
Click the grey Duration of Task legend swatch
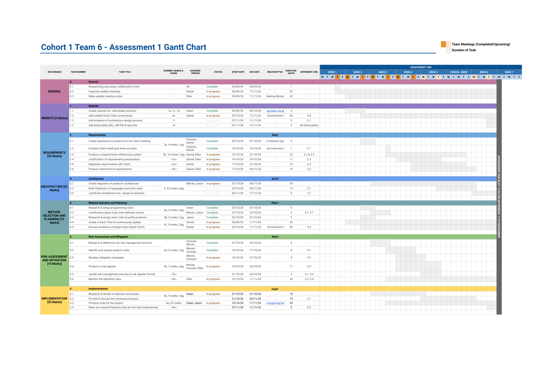click(448, 50)
